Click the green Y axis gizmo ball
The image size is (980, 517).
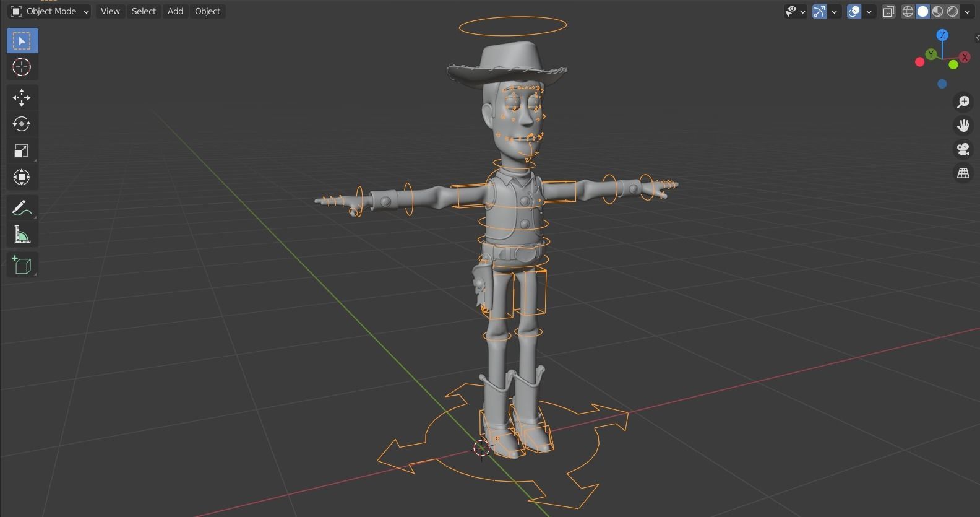931,54
